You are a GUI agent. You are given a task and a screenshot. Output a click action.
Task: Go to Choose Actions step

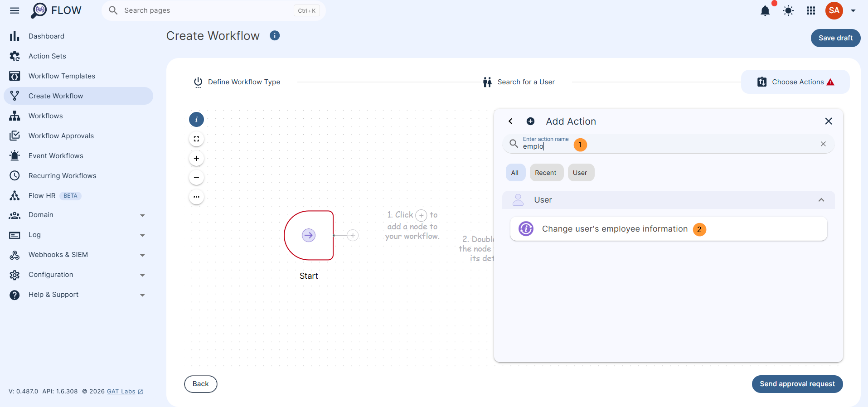[x=795, y=82]
